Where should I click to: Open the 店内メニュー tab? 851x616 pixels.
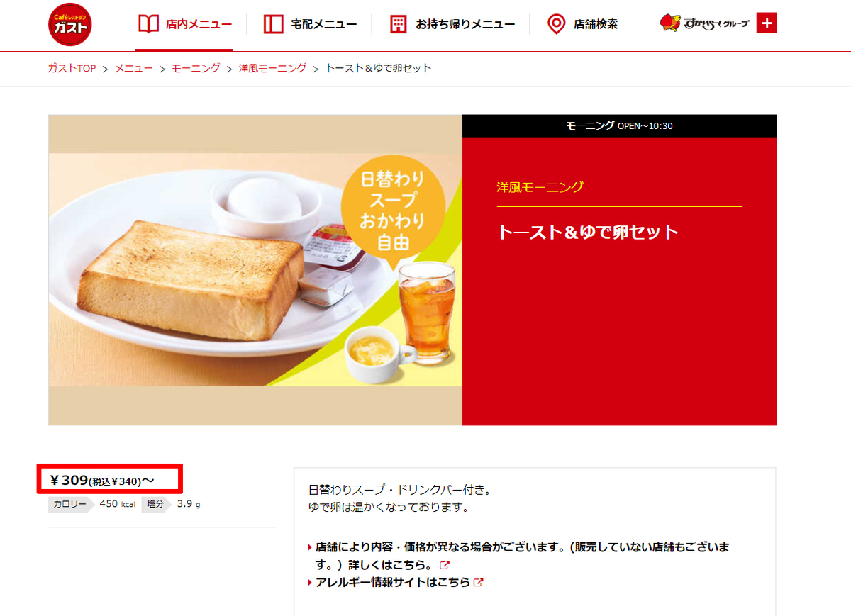tap(184, 25)
